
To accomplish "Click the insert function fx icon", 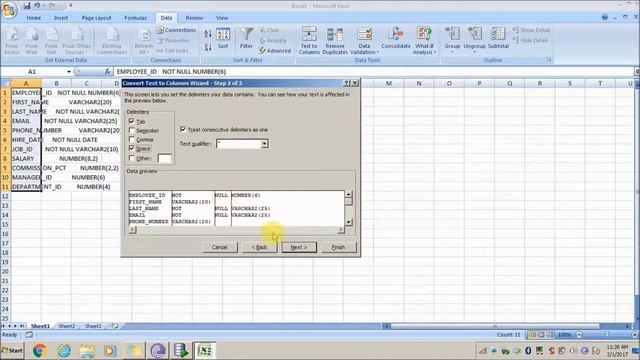I will (107, 72).
